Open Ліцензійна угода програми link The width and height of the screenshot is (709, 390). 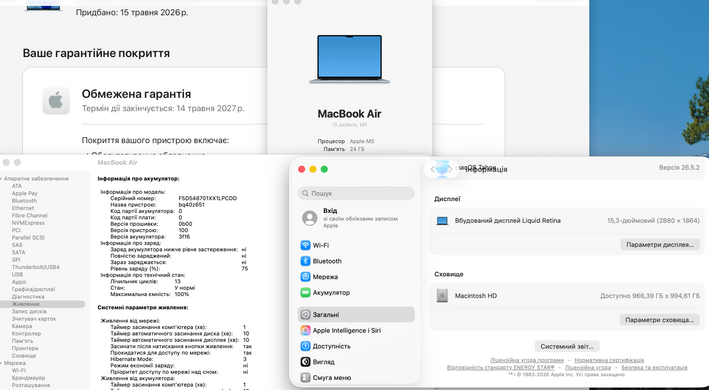(x=527, y=360)
